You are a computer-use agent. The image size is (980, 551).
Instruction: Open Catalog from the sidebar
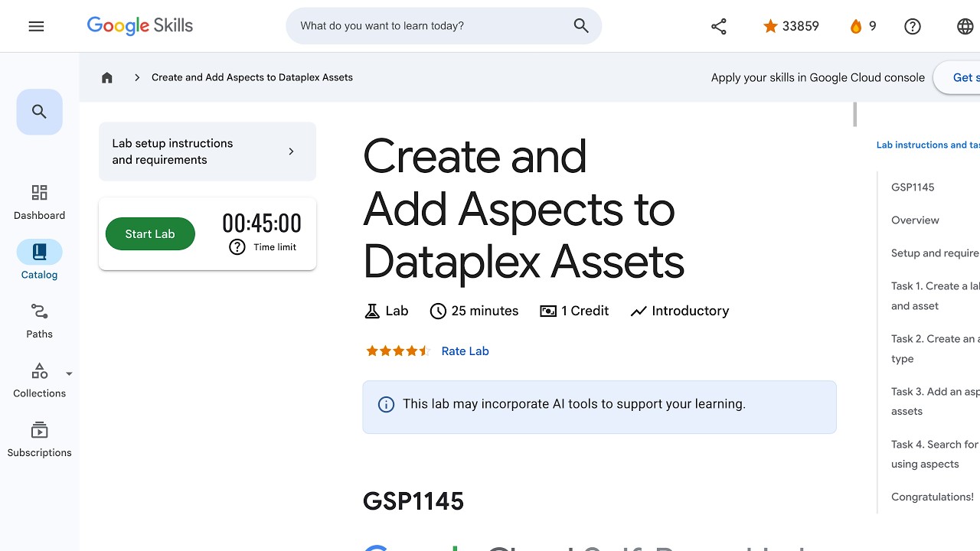pyautogui.click(x=39, y=261)
